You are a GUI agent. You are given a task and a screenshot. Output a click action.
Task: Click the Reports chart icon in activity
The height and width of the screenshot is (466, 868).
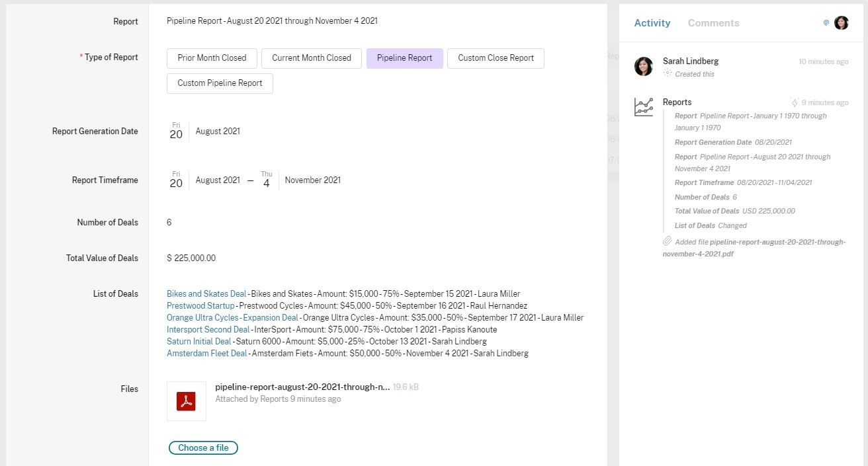643,106
